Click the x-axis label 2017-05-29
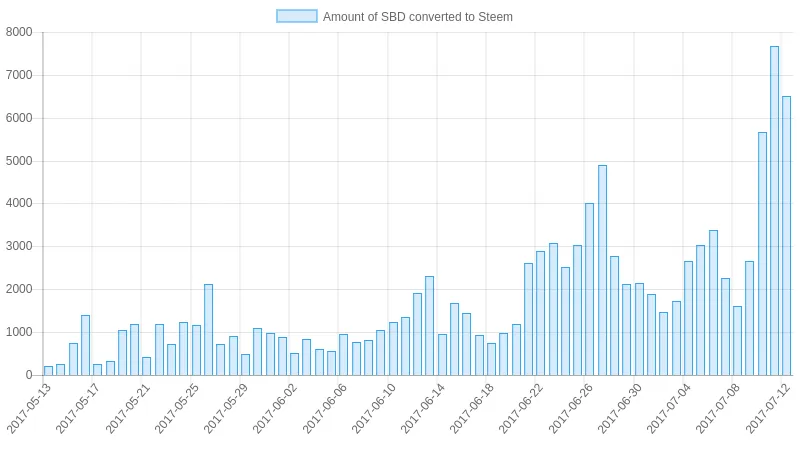Screen dimensions: 800x450 [x=226, y=409]
